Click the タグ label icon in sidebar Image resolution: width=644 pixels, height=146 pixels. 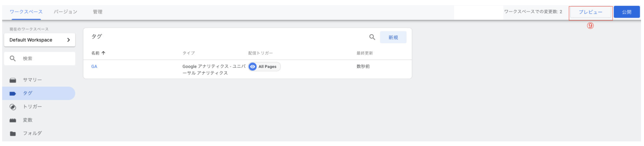(13, 94)
